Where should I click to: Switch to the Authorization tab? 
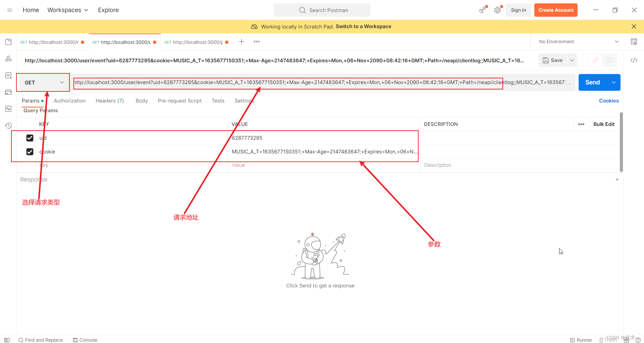70,101
